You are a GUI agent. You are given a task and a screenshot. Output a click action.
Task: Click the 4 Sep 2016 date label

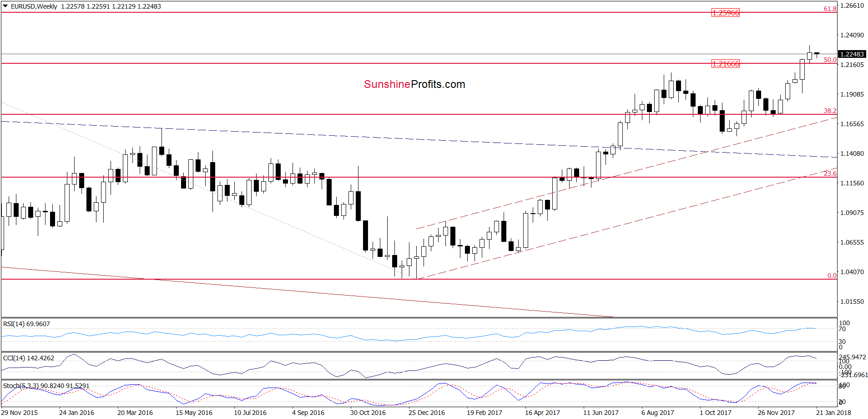[x=308, y=413]
